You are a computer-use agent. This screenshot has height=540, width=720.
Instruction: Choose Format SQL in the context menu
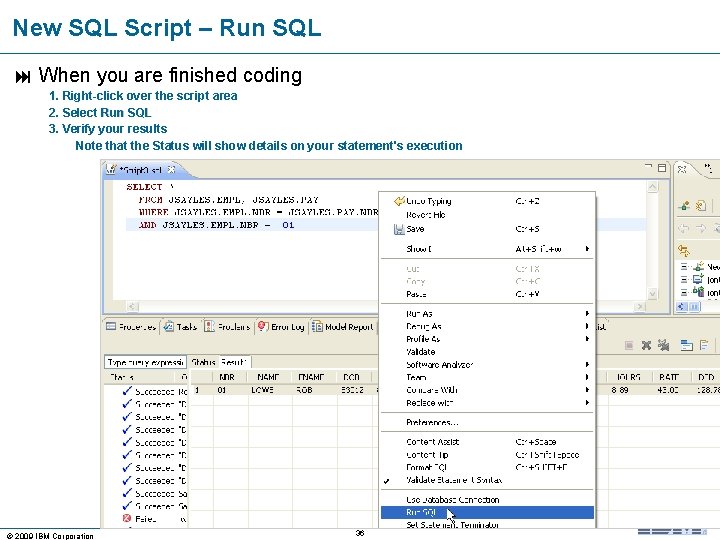[x=487, y=467]
